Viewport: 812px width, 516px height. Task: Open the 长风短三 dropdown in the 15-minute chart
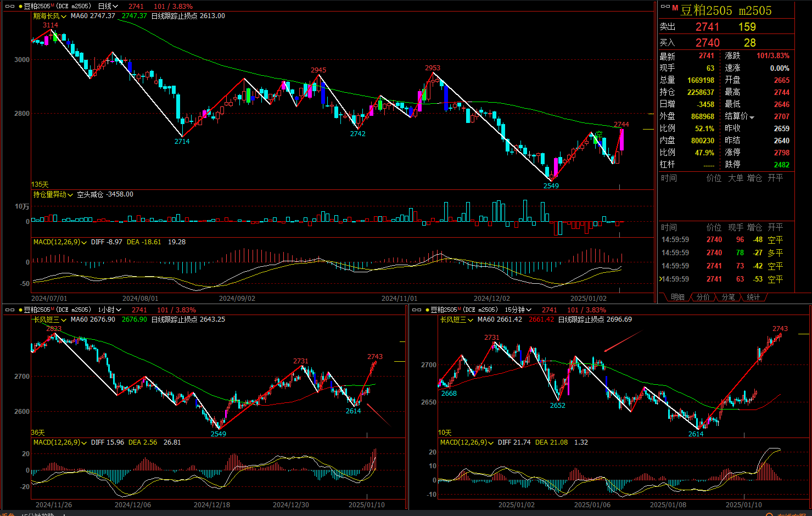click(456, 319)
